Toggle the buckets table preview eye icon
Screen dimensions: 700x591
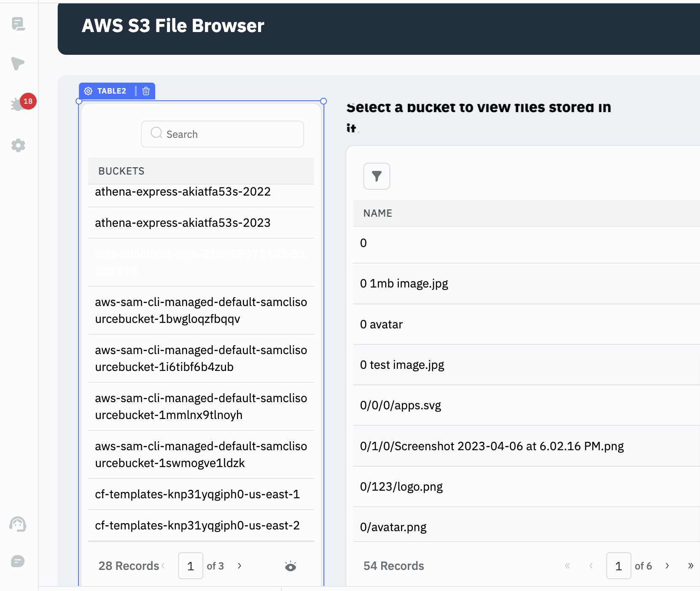(x=291, y=566)
